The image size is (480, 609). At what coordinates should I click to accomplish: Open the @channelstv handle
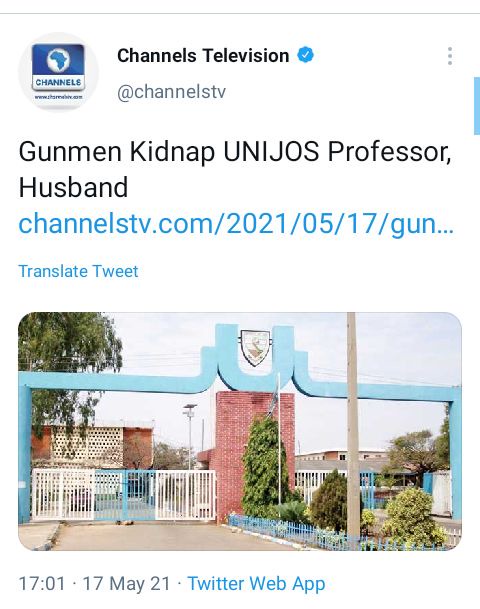click(x=171, y=92)
